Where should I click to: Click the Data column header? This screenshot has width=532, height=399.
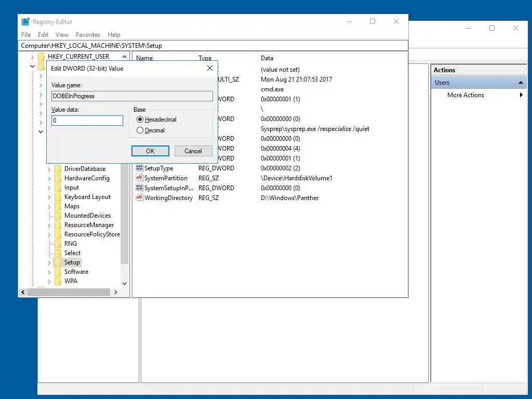[267, 58]
